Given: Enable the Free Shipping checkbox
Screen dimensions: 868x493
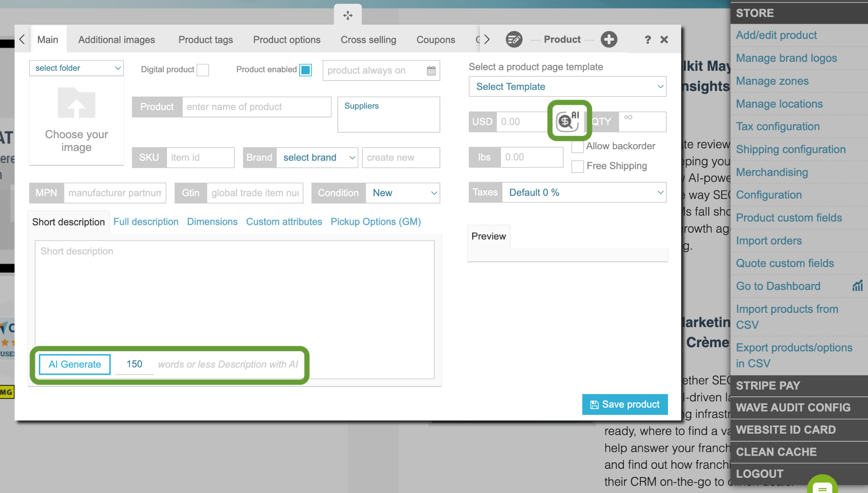Looking at the screenshot, I should [577, 166].
